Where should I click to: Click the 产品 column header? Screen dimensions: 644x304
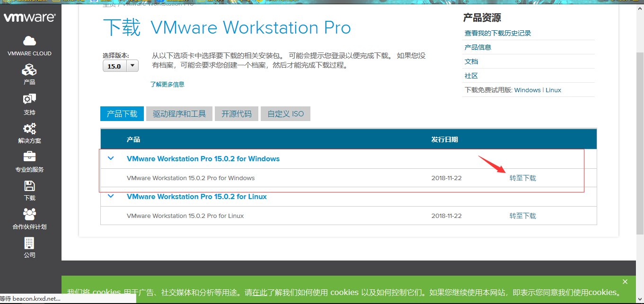click(133, 139)
